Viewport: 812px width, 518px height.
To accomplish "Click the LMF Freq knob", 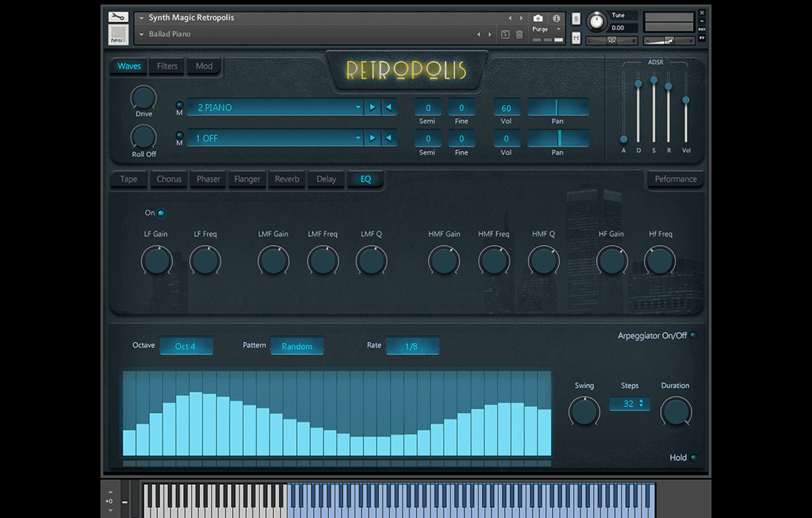I will tap(323, 260).
